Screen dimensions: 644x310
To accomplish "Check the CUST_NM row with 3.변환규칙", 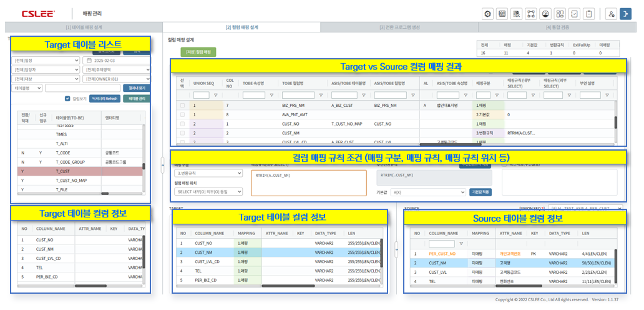I will coord(182,133).
